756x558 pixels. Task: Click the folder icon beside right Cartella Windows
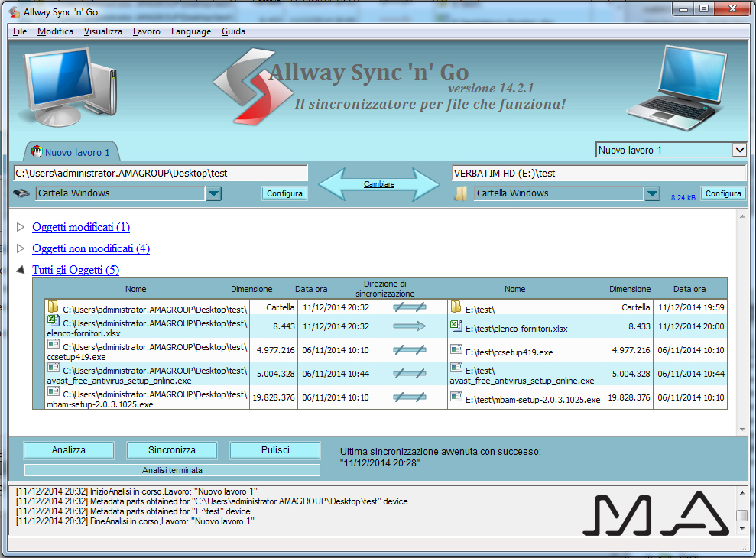coord(461,193)
